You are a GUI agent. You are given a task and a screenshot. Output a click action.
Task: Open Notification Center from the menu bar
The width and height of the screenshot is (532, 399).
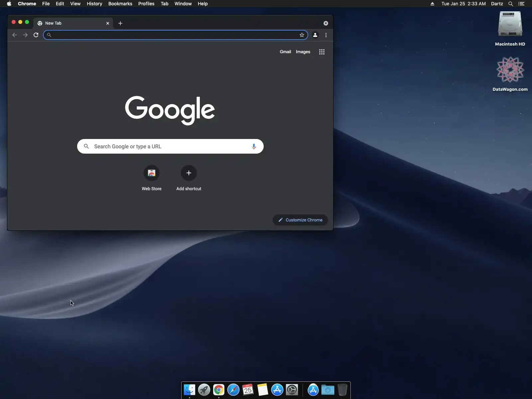click(521, 4)
